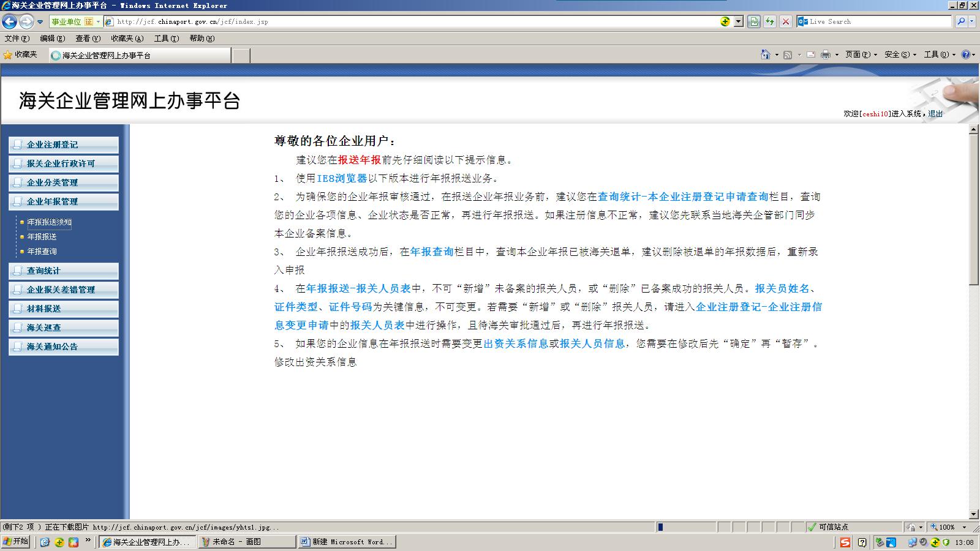Open the 安全(S) dropdown menu
The width and height of the screenshot is (980, 551).
tap(900, 54)
